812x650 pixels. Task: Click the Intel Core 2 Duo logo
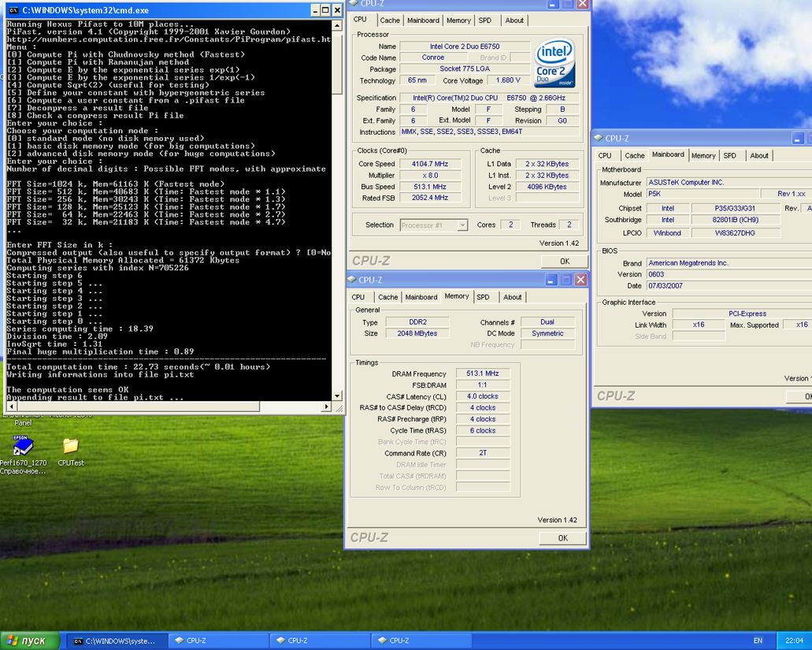(554, 63)
